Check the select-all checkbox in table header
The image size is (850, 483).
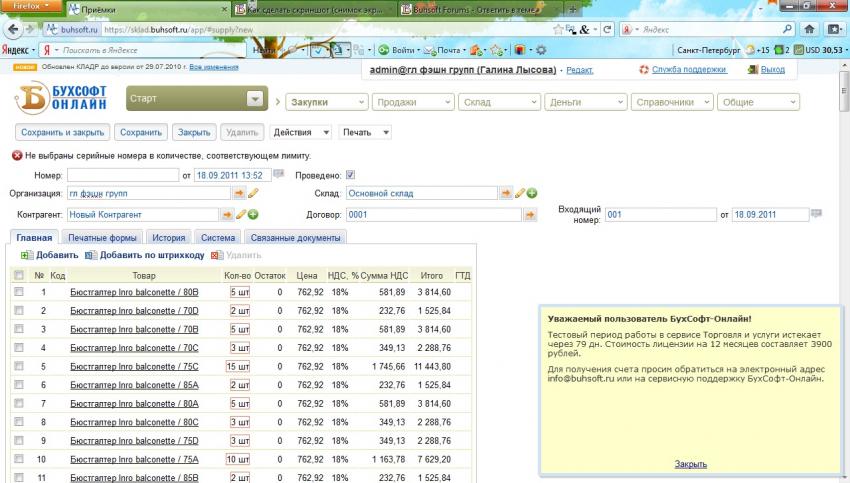(18, 275)
